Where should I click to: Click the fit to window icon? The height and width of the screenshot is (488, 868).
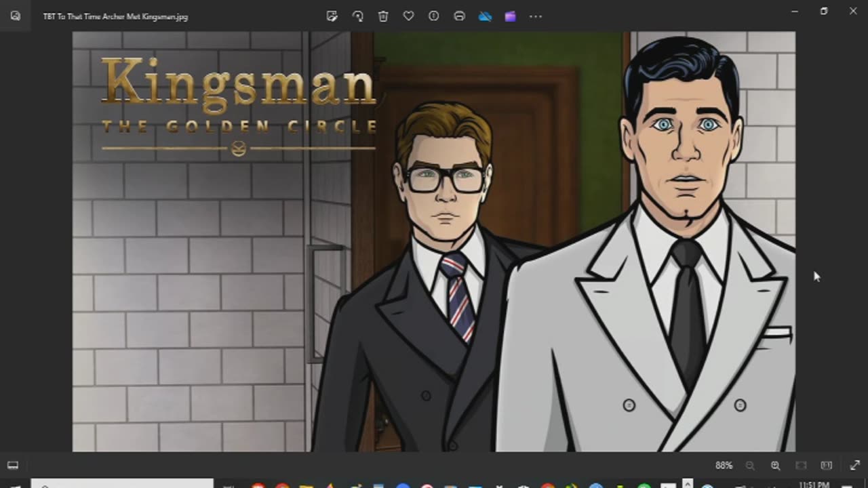pos(801,466)
